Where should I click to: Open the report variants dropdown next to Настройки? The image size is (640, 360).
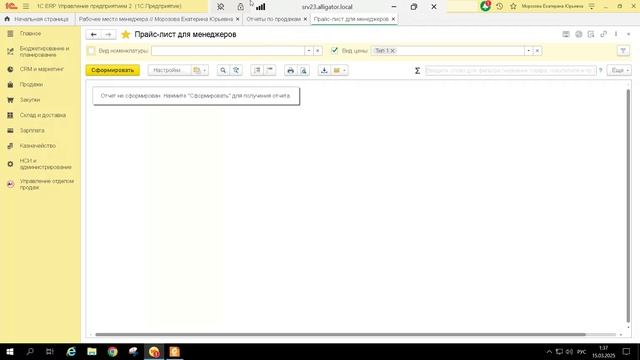point(200,70)
